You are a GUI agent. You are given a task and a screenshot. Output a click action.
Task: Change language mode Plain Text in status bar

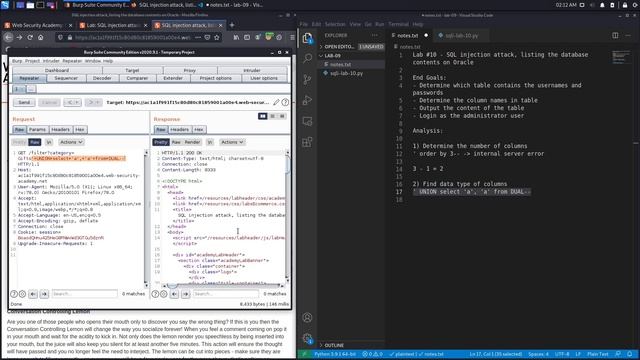(598, 354)
